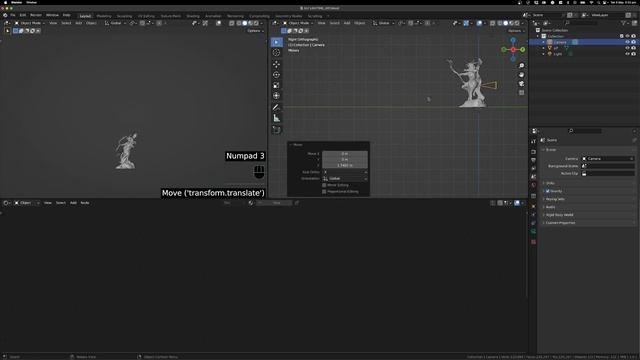The height and width of the screenshot is (360, 640).
Task: Select the Rotate tool in right viewport
Action: click(x=276, y=75)
